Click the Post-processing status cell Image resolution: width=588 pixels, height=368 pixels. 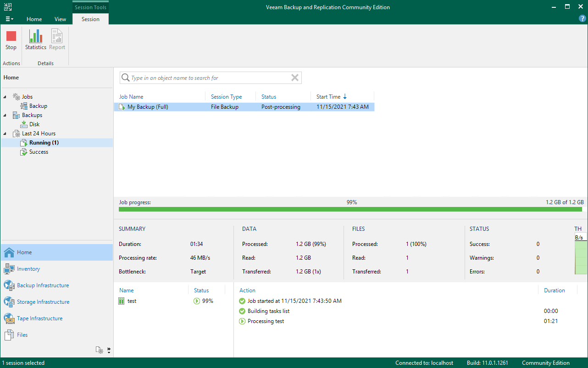point(281,107)
